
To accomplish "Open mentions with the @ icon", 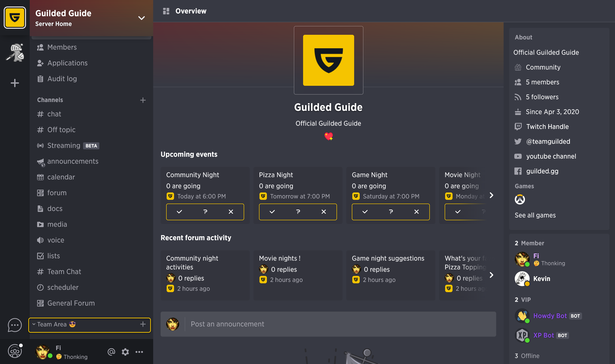I will click(111, 352).
